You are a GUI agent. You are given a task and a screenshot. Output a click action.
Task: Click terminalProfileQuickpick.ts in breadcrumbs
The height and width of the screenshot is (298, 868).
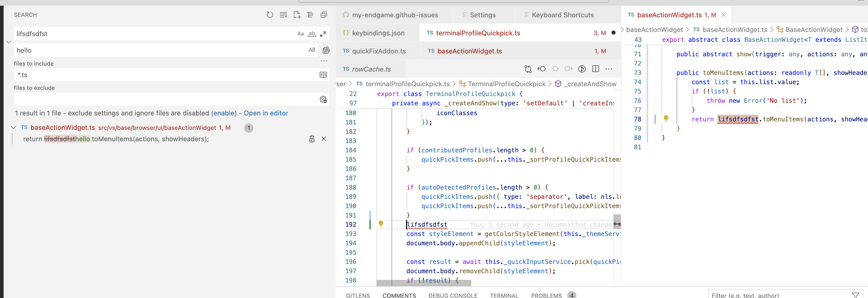coord(407,84)
